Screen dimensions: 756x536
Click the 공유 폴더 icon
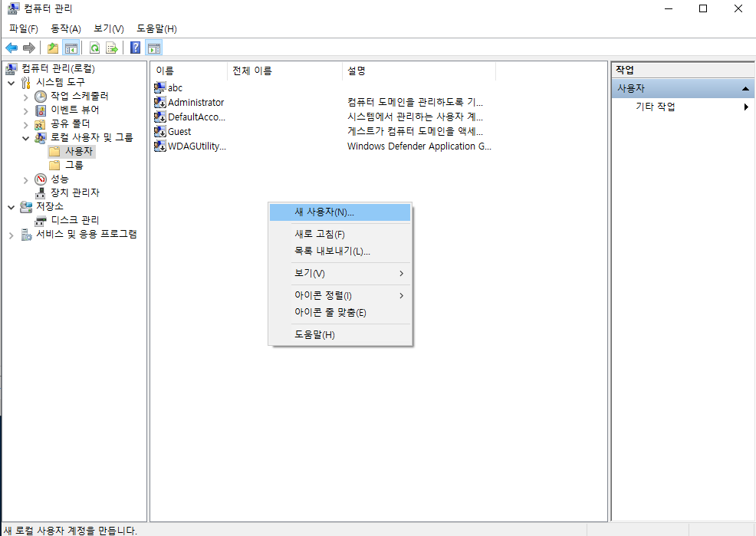coord(41,124)
